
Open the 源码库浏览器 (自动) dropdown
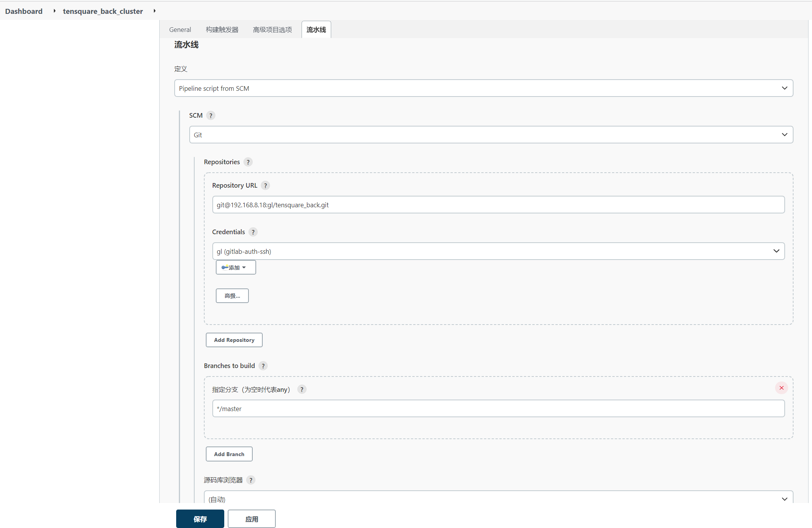[498, 497]
